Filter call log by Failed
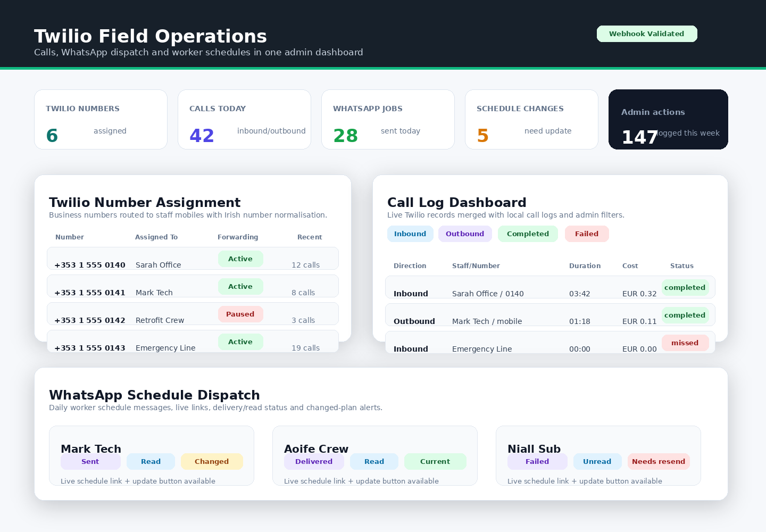Image resolution: width=766 pixels, height=532 pixels. [x=587, y=234]
